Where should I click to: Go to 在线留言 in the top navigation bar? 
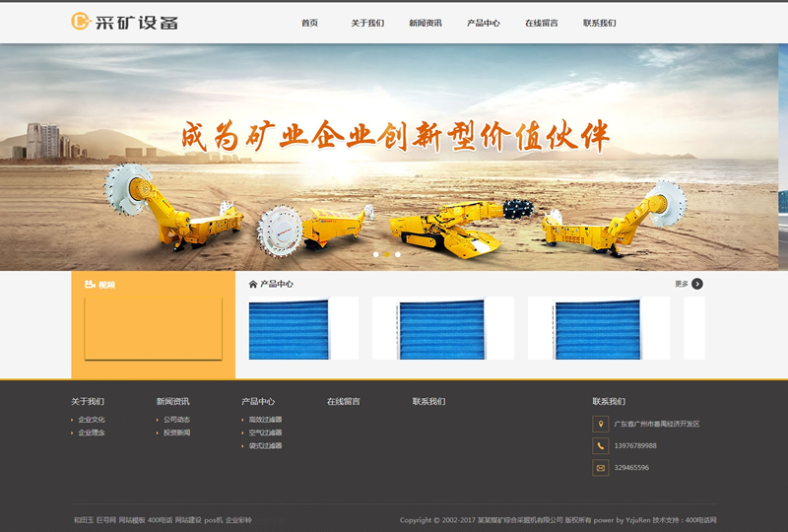pos(541,23)
